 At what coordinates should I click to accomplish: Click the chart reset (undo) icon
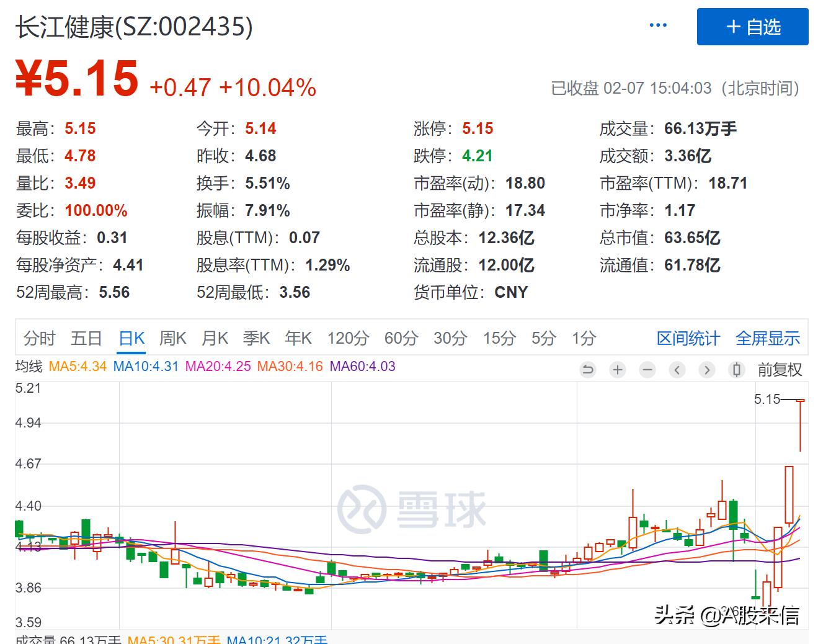588,369
